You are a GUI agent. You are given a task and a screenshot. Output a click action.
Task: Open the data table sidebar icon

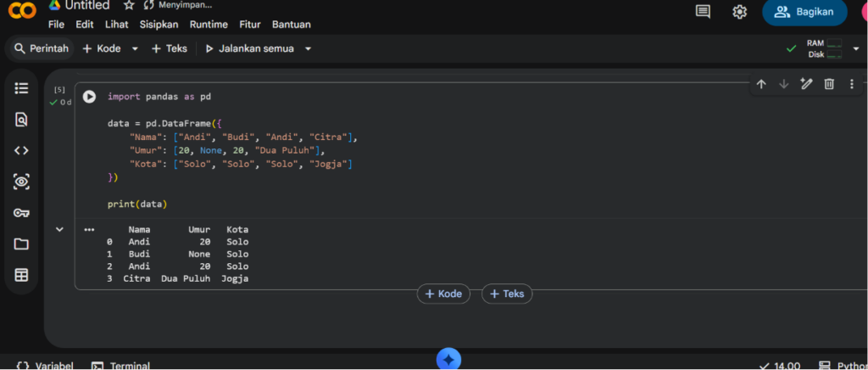tap(21, 275)
